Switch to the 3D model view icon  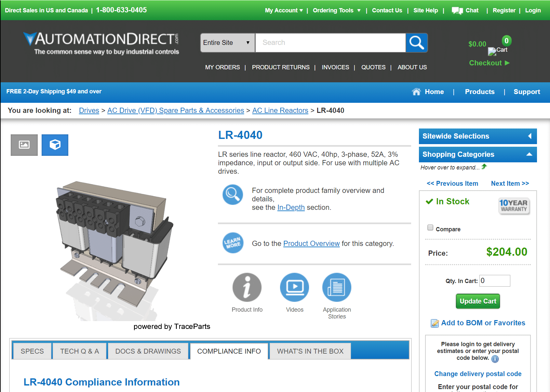coord(55,145)
